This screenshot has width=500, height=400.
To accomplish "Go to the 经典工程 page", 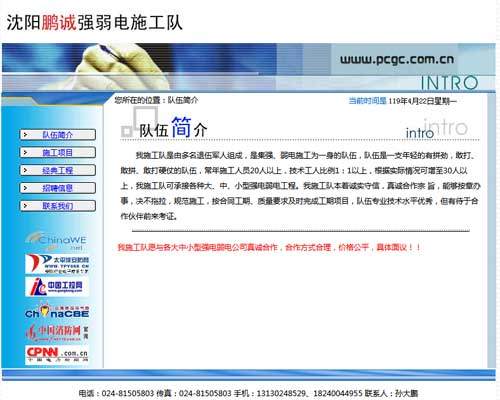I will tap(57, 170).
